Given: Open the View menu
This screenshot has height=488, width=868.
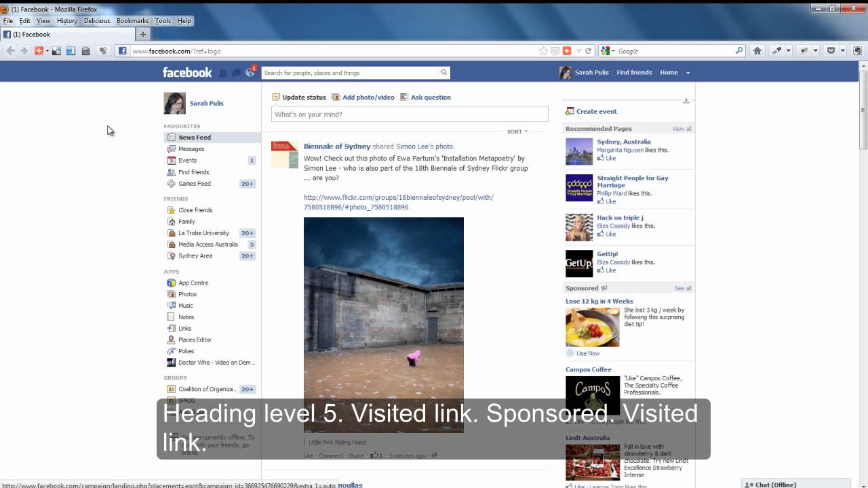Looking at the screenshot, I should tap(43, 21).
